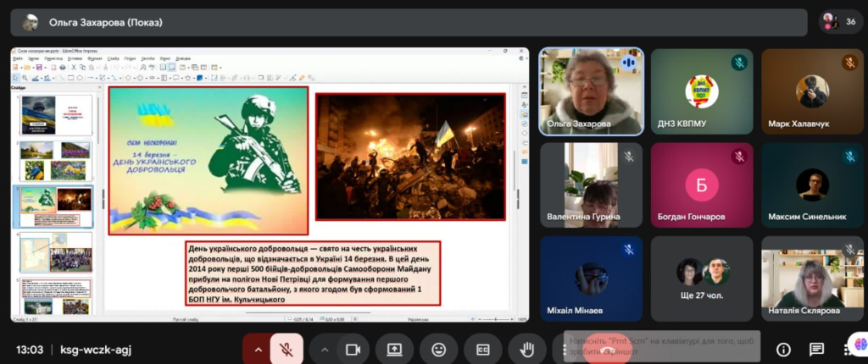Toggle the camera on or off
The image size is (868, 364).
[x=353, y=349]
